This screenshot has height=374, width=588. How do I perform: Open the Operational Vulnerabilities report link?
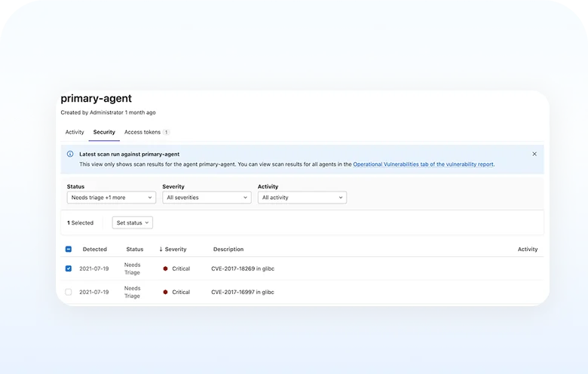pyautogui.click(x=424, y=164)
